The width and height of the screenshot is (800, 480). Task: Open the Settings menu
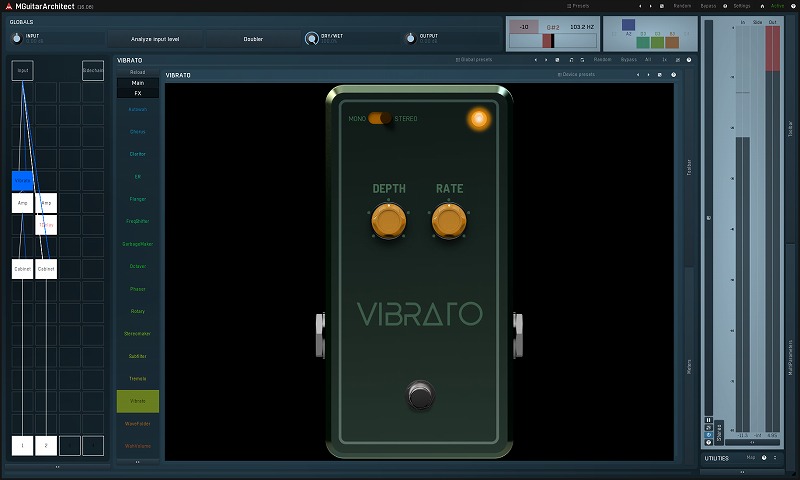point(742,5)
